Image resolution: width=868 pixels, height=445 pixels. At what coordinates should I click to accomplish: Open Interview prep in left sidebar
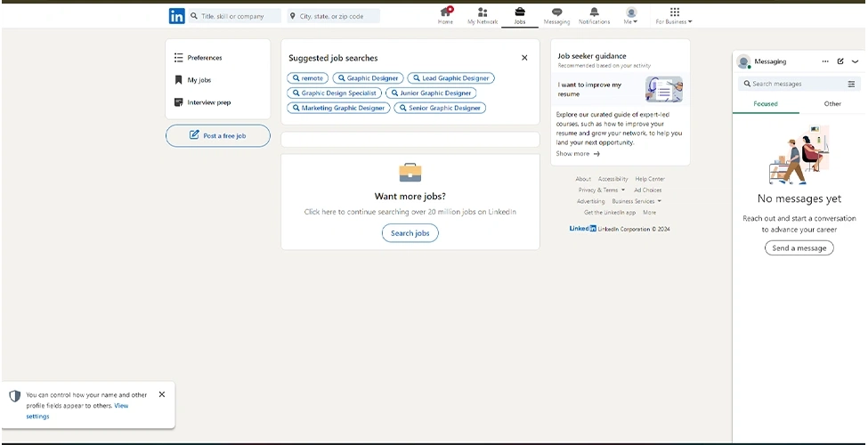[202, 102]
